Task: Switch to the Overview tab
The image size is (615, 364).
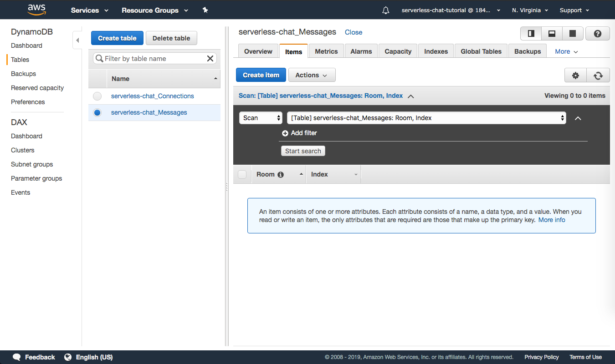Action: [258, 51]
